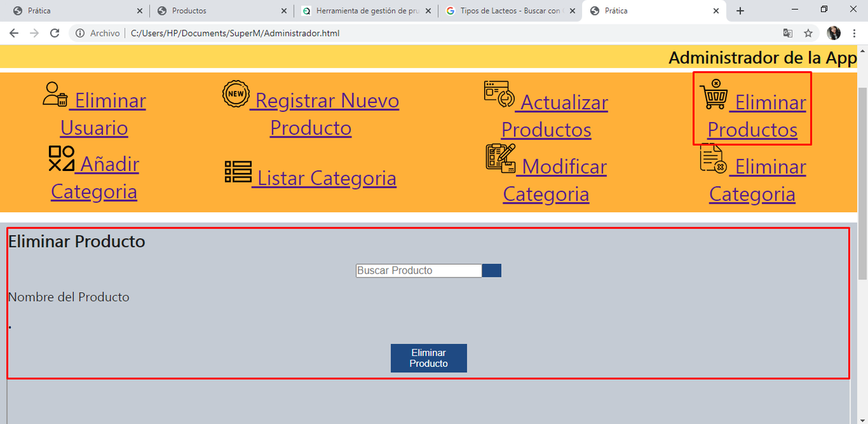Switch to the Tipos de Lacteos Google tab
868x424 pixels.
tap(511, 11)
